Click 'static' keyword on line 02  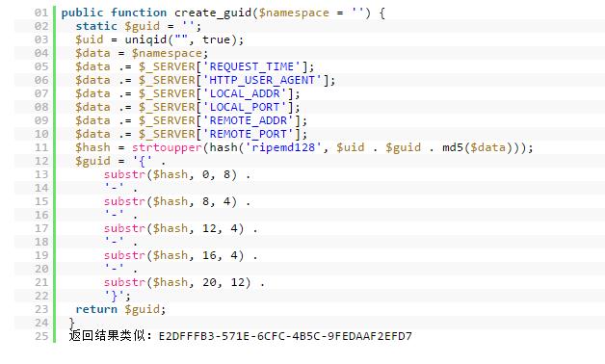[x=96, y=26]
